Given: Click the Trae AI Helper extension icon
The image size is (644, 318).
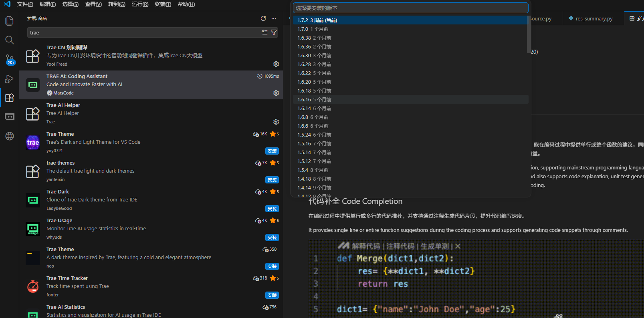Looking at the screenshot, I should click(33, 114).
